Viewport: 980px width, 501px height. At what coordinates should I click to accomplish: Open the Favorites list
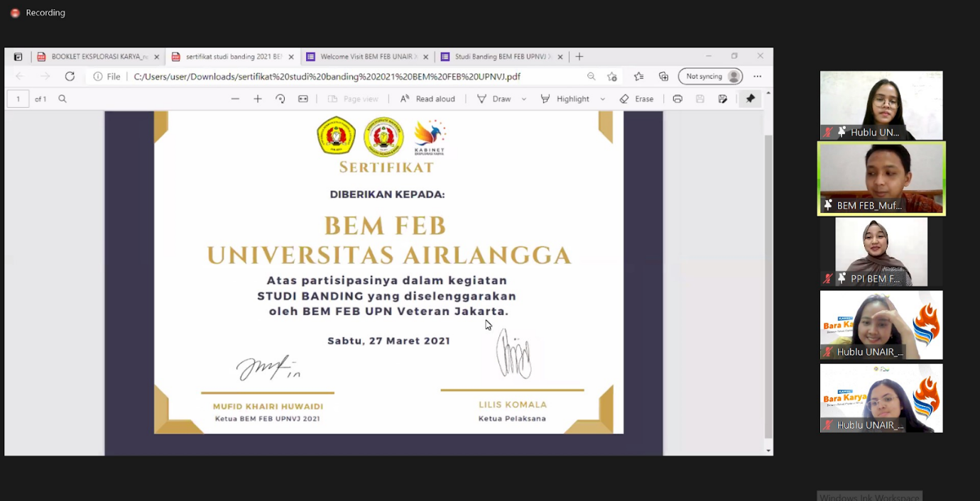point(638,77)
